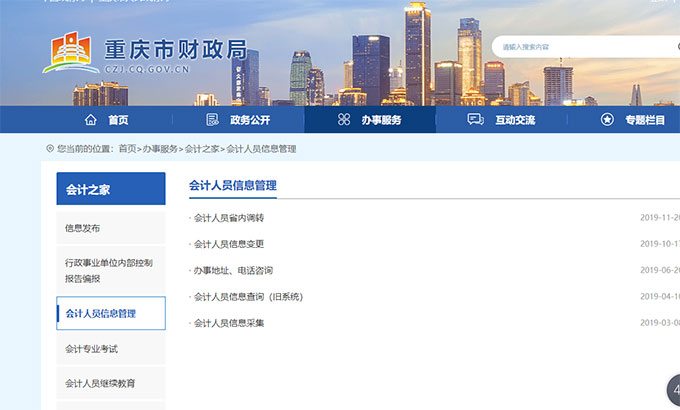Select 信息发布 in the sidebar
Image resolution: width=680 pixels, height=410 pixels.
[x=83, y=228]
